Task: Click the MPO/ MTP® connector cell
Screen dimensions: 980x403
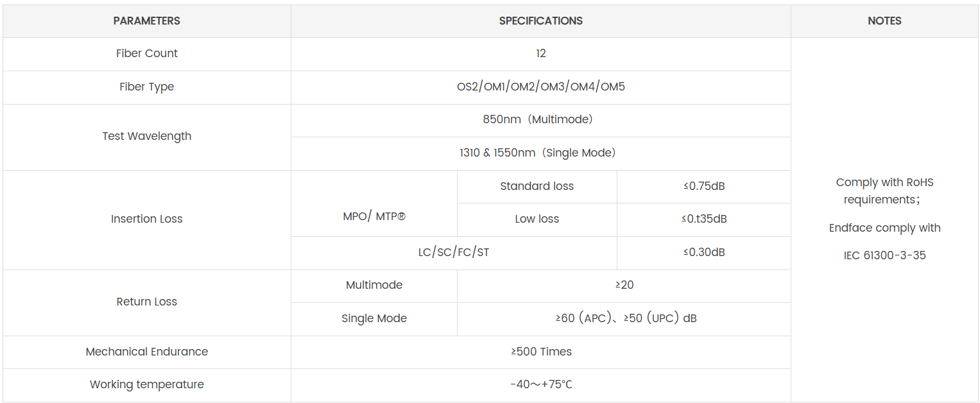Action: pos(374,218)
